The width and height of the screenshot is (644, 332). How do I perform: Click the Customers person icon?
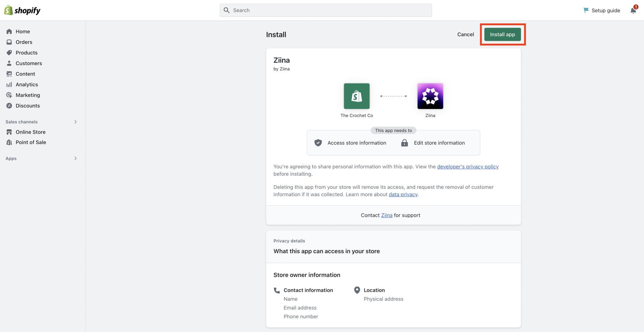pos(9,63)
